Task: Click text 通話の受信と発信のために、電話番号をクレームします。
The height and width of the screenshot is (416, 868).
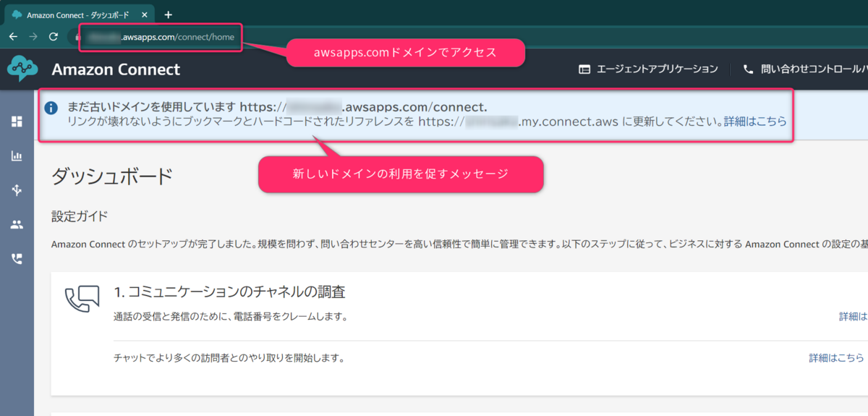Action: 231,316
